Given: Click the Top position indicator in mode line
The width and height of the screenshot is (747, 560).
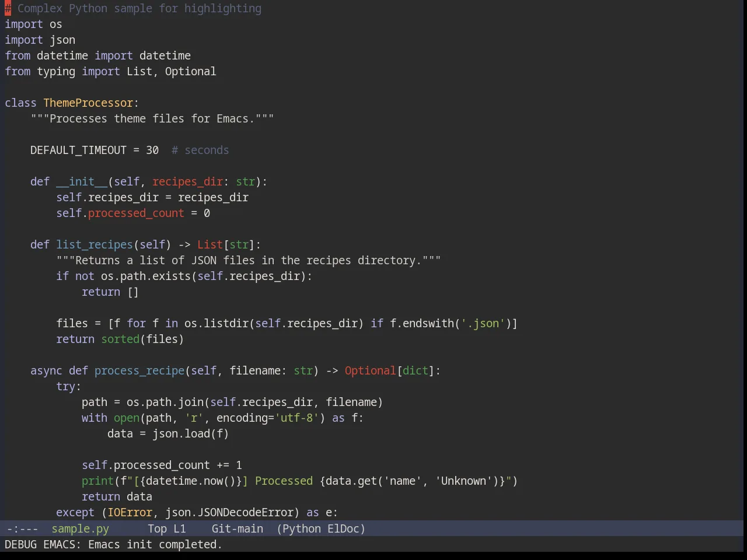Looking at the screenshot, I should pos(157,528).
